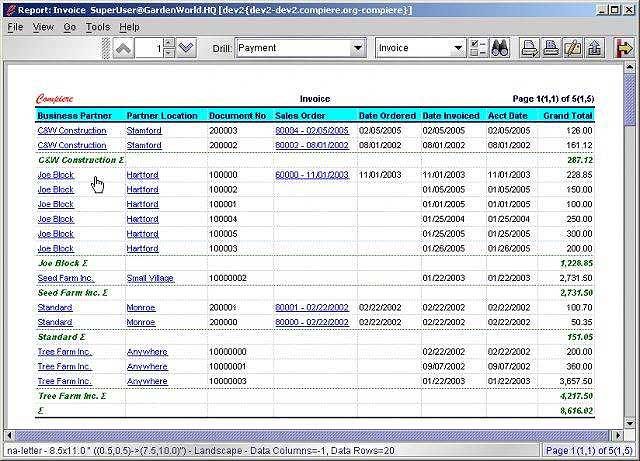Click horizontal scrollbar right arrow
640x461 pixels.
point(618,435)
